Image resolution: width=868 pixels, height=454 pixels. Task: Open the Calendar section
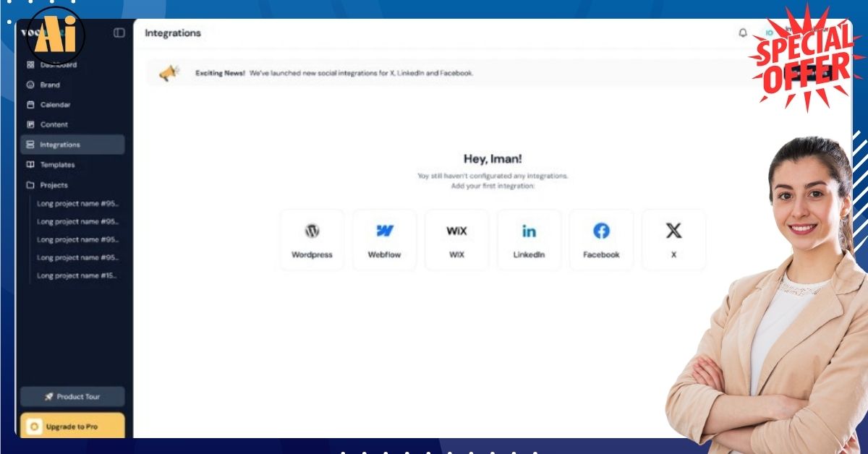72,105
